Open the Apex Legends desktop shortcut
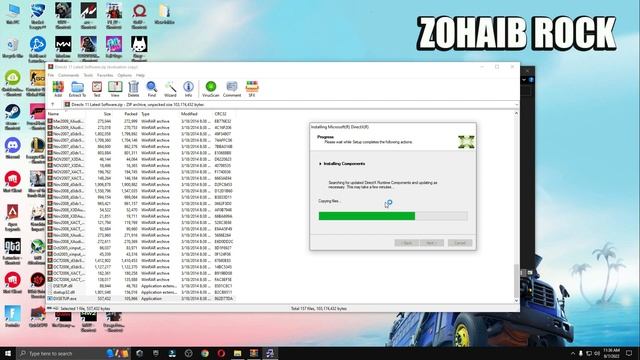 13,218
